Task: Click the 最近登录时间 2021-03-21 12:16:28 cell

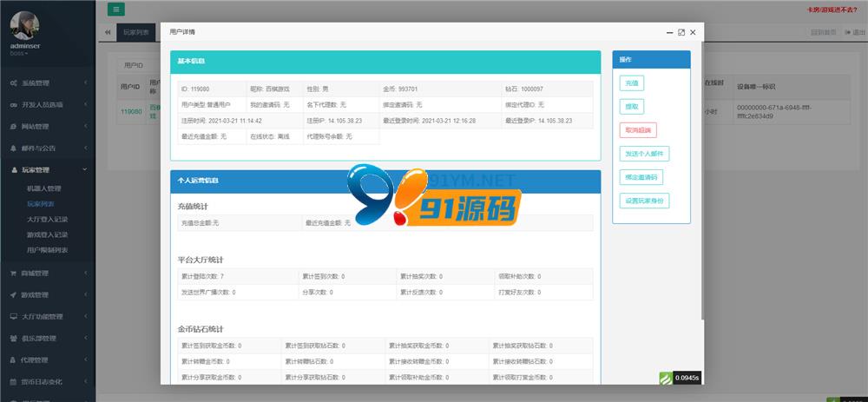Action: (x=441, y=121)
